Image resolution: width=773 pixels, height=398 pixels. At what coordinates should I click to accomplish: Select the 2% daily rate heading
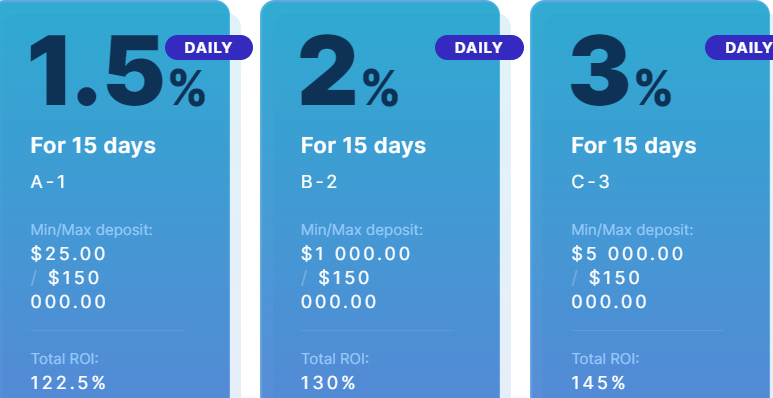[349, 71]
